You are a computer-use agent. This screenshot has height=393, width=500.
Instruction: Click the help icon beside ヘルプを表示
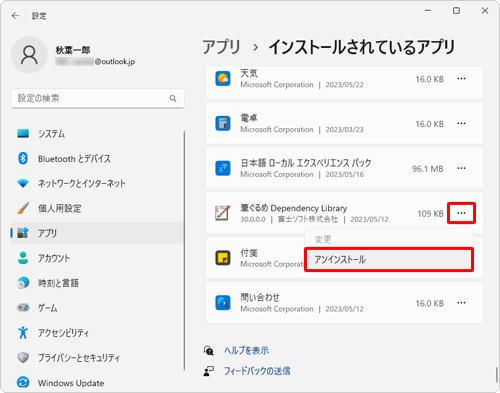(208, 350)
